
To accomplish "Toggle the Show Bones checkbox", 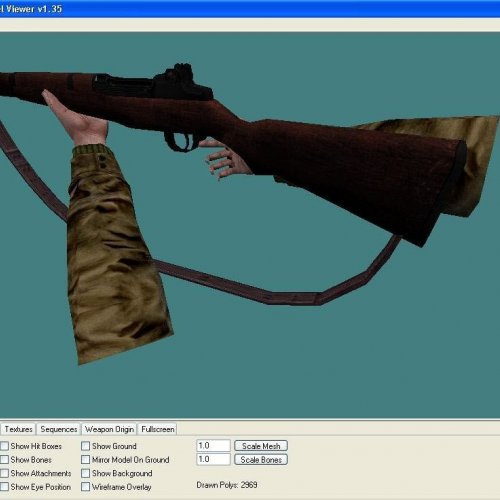I will pos(4,460).
